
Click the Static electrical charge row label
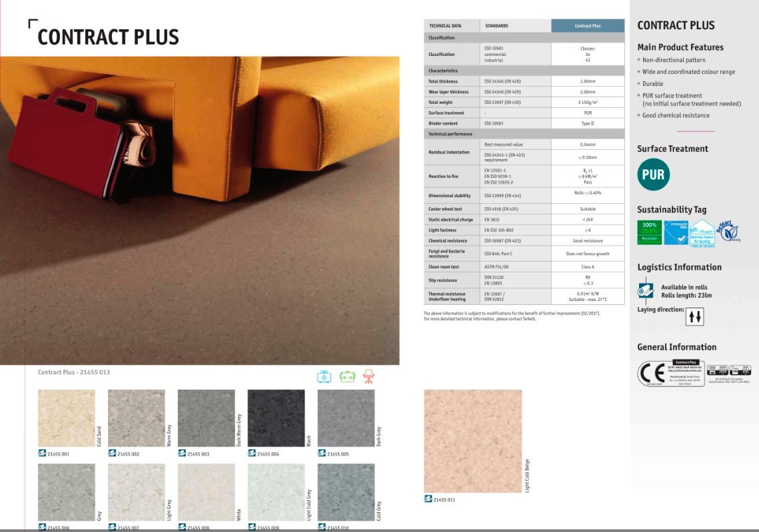click(x=450, y=220)
